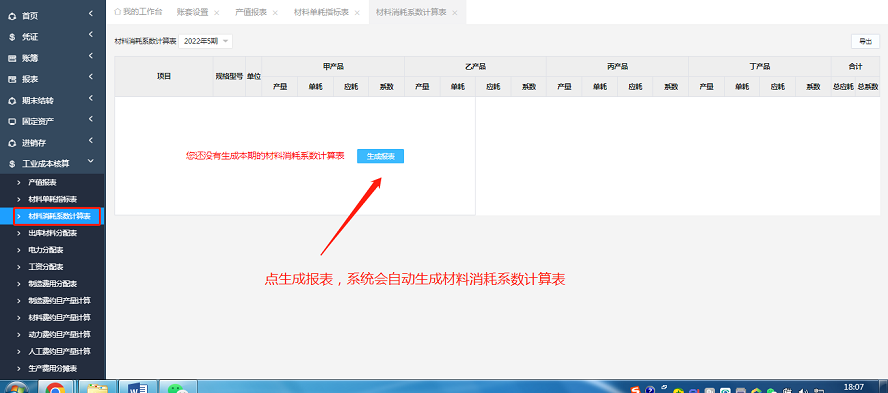Close the 账套设置 tab
The image size is (888, 393).
216,12
